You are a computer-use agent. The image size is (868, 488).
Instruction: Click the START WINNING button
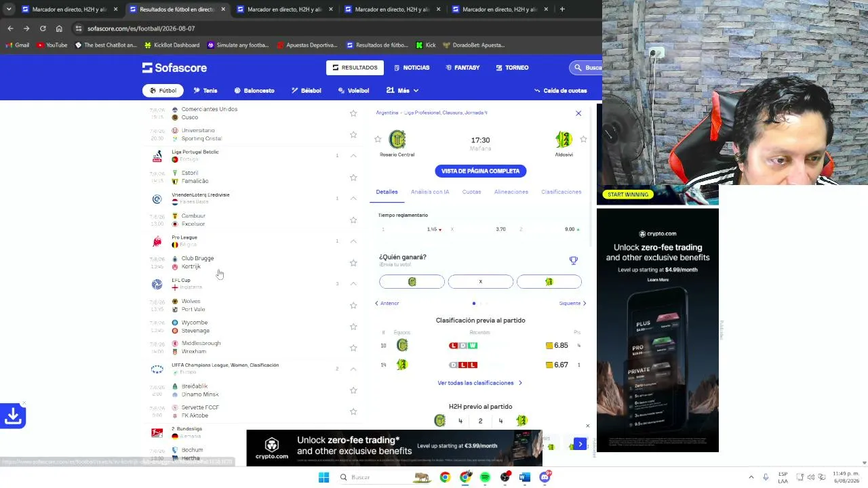[x=628, y=195]
